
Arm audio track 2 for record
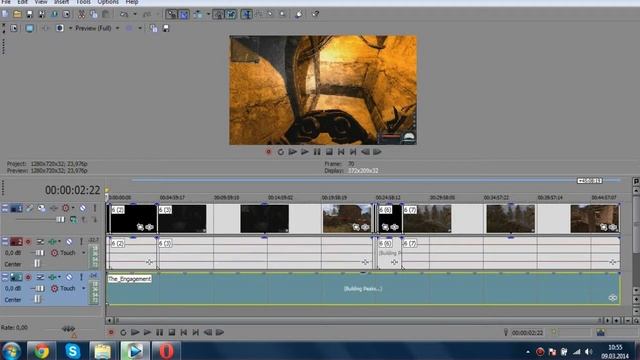(x=28, y=242)
